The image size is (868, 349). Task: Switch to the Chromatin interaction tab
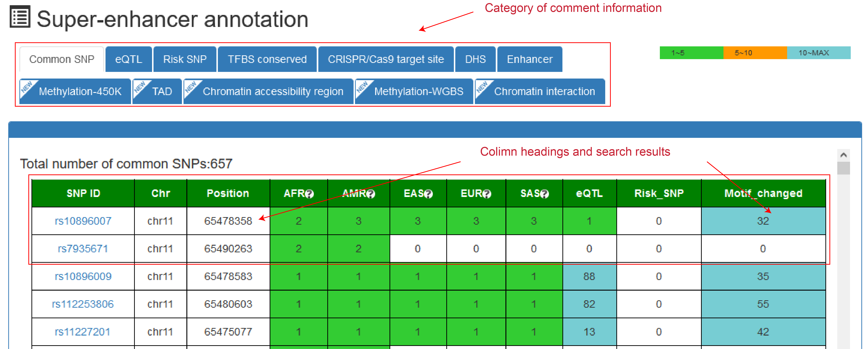pos(540,91)
